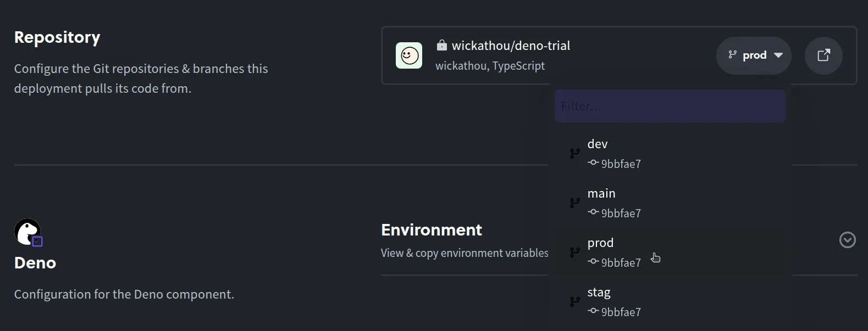Screen dimensions: 868x331
Task: Click the lock icon beside the repository name
Action: coord(441,45)
